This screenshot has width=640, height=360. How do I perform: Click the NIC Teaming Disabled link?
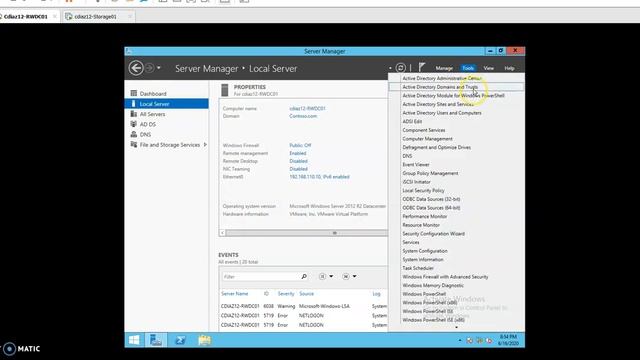pos(298,169)
